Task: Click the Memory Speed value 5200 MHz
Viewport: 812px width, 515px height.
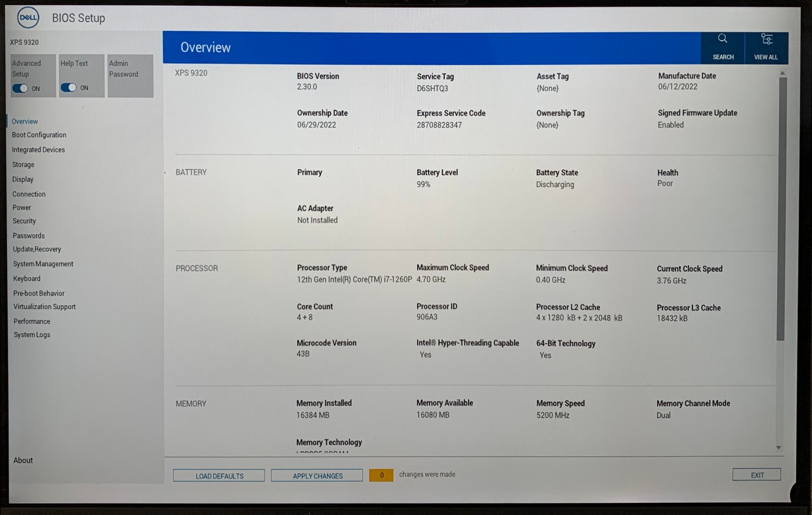Action: point(553,415)
